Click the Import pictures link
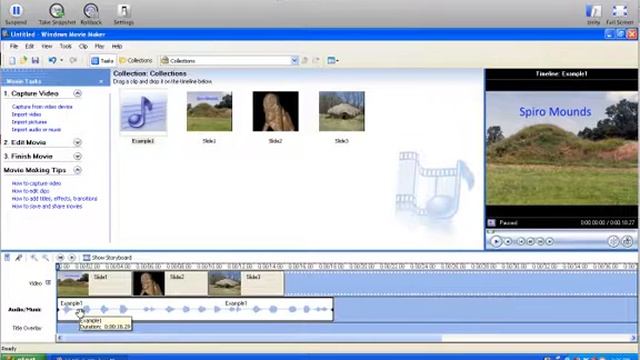This screenshot has width=640, height=360. click(29, 122)
